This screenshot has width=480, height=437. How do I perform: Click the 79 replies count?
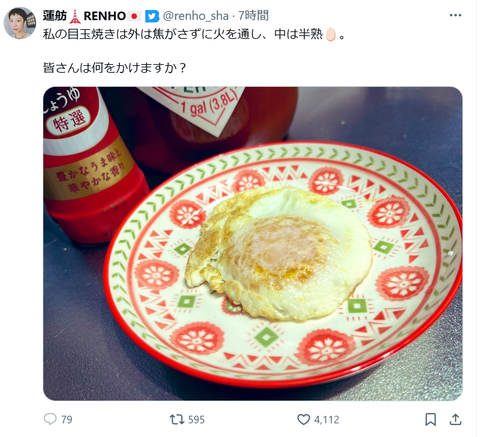pyautogui.click(x=67, y=419)
